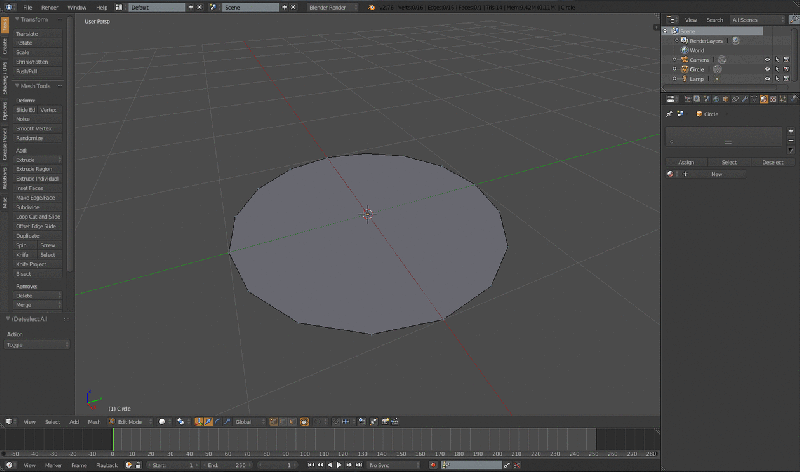This screenshot has height=472, width=800.
Task: Click the viewport shading sphere selector
Action: tap(164, 421)
